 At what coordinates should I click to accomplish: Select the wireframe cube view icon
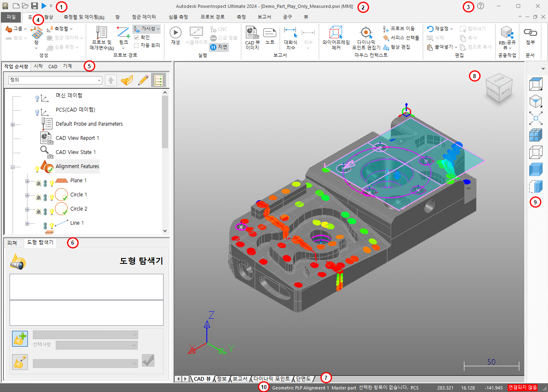coord(536,152)
